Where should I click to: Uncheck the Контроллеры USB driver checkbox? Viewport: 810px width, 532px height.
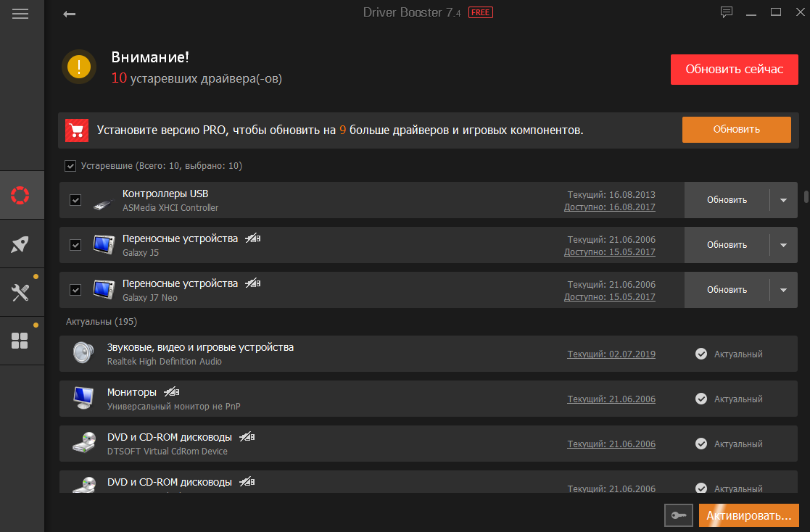click(75, 200)
